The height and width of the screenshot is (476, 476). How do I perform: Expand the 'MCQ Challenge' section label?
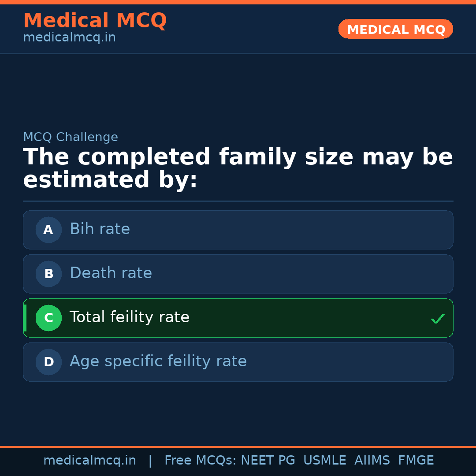71,137
